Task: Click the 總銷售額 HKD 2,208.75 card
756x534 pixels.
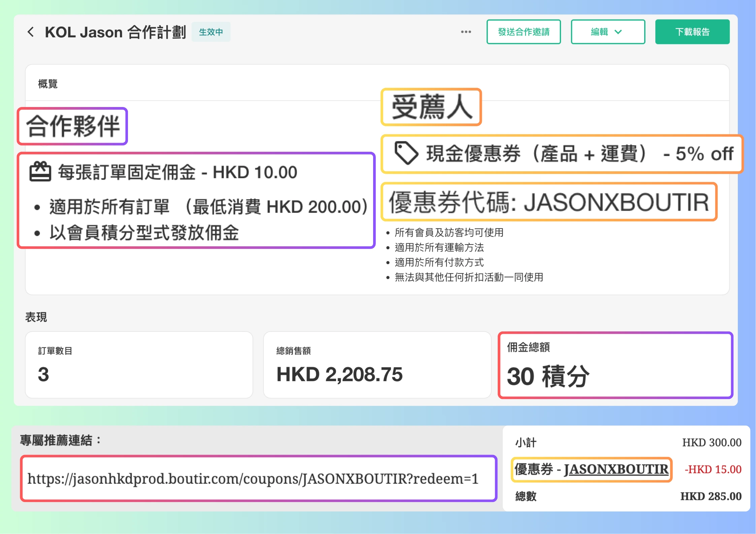Action: [377, 365]
